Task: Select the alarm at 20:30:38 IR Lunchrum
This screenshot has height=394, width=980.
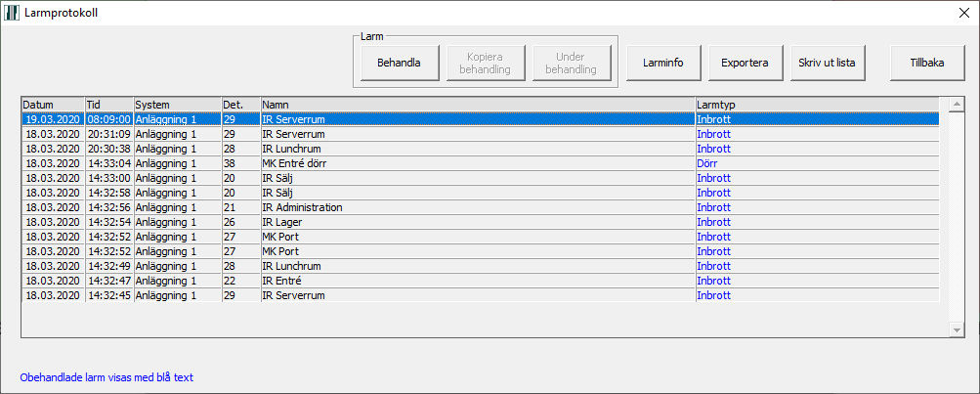Action: pos(481,149)
